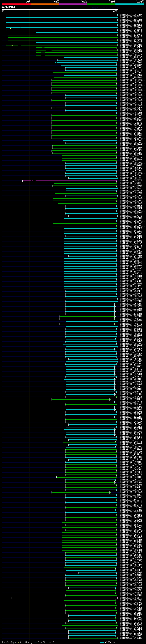Select the UniRef100_C3MA63 label
The width and height of the screenshot is (146, 644).
point(131,636)
